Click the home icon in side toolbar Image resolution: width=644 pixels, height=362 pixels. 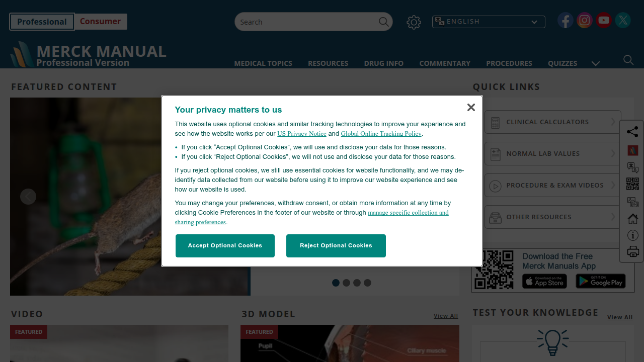[632, 219]
